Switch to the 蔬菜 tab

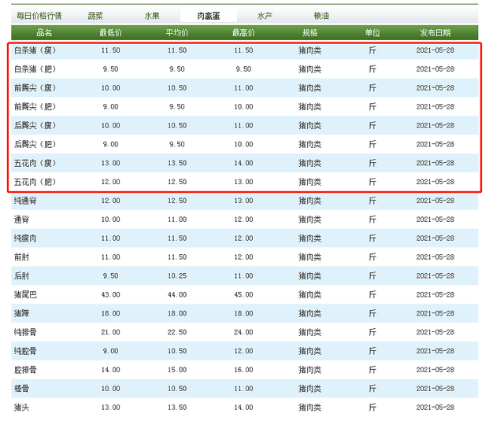click(95, 16)
